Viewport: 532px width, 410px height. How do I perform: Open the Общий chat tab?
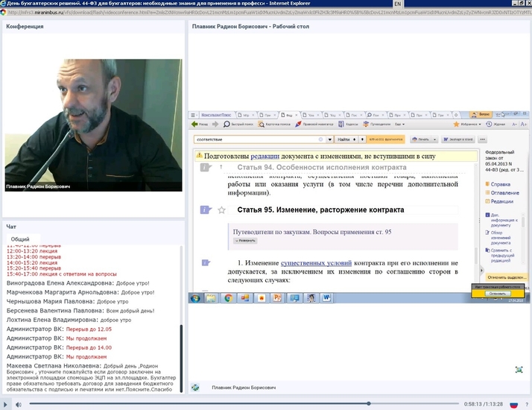tap(20, 239)
